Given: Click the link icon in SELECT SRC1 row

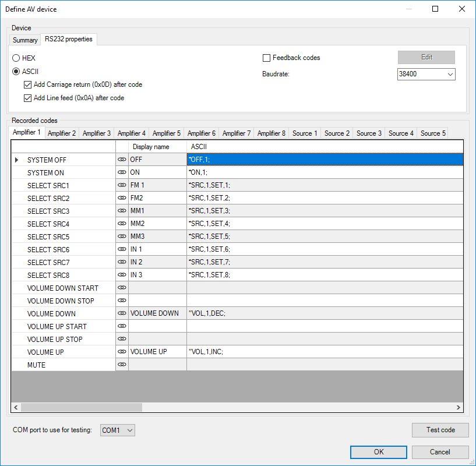Looking at the screenshot, I should coord(122,185).
